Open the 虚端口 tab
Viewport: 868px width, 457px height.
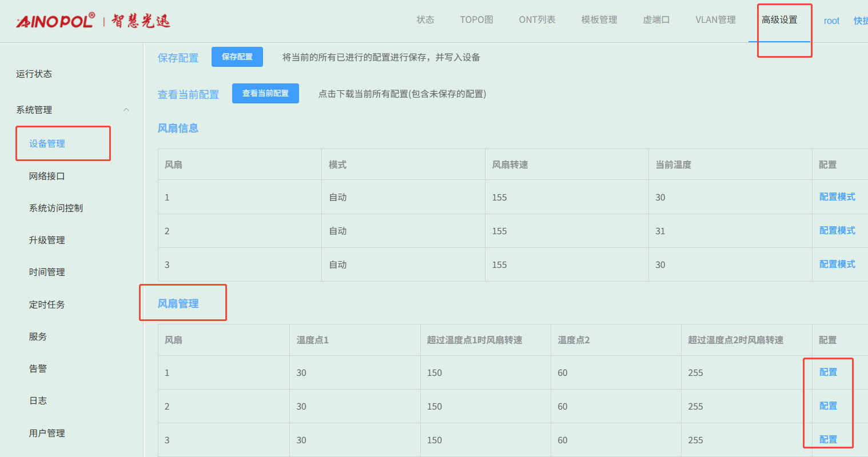[656, 20]
